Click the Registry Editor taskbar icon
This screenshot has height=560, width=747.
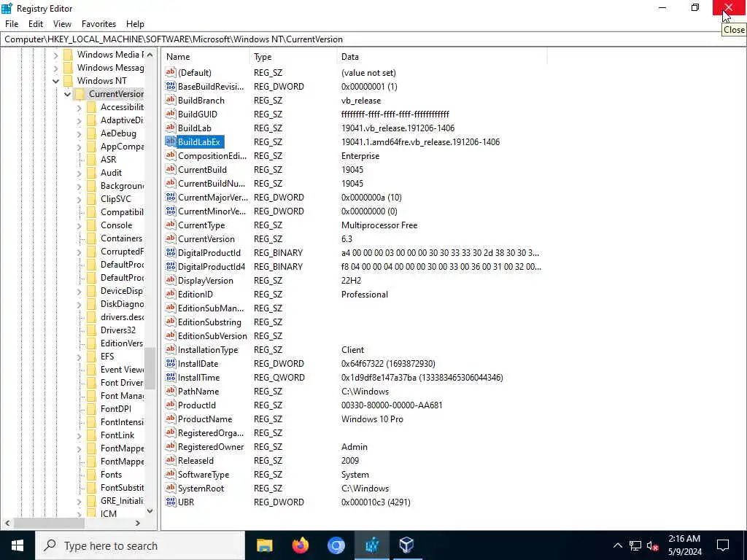(371, 545)
